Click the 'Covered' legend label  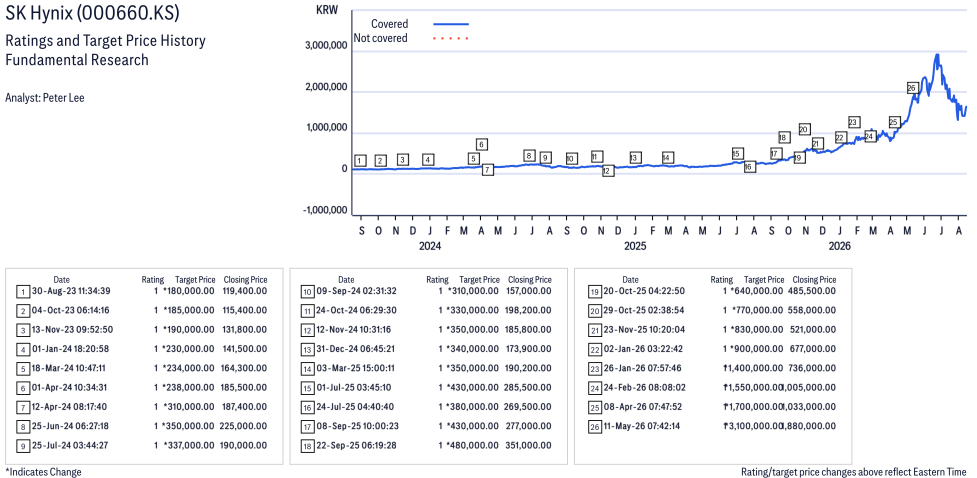coord(389,24)
